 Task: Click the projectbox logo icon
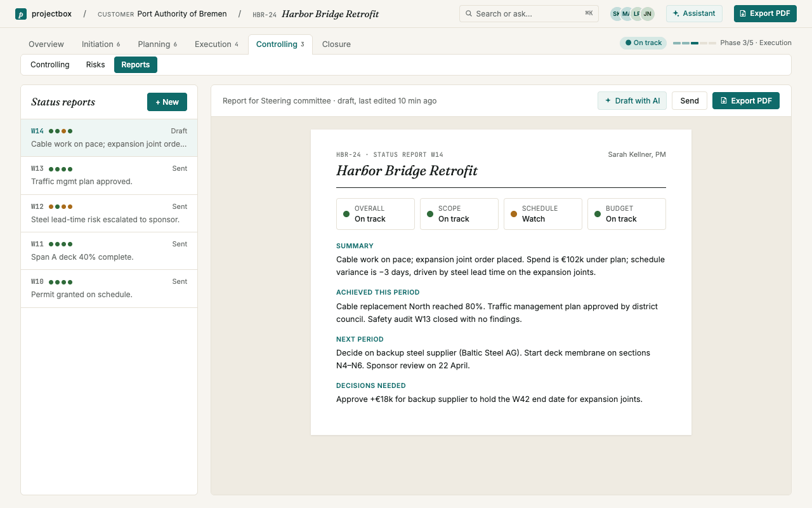21,13
